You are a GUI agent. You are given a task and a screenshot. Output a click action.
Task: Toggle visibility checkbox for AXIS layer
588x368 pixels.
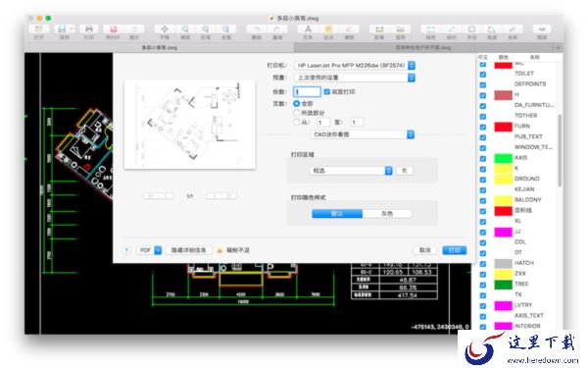tap(483, 158)
